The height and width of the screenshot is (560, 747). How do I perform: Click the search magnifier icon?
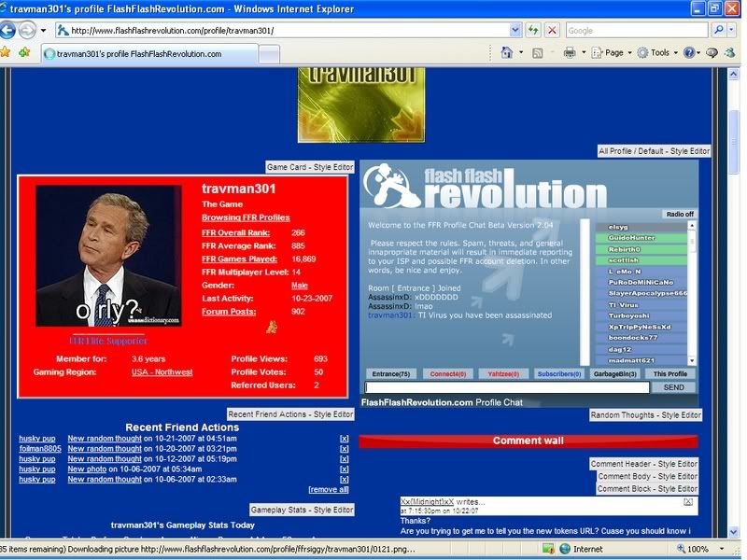(x=718, y=30)
